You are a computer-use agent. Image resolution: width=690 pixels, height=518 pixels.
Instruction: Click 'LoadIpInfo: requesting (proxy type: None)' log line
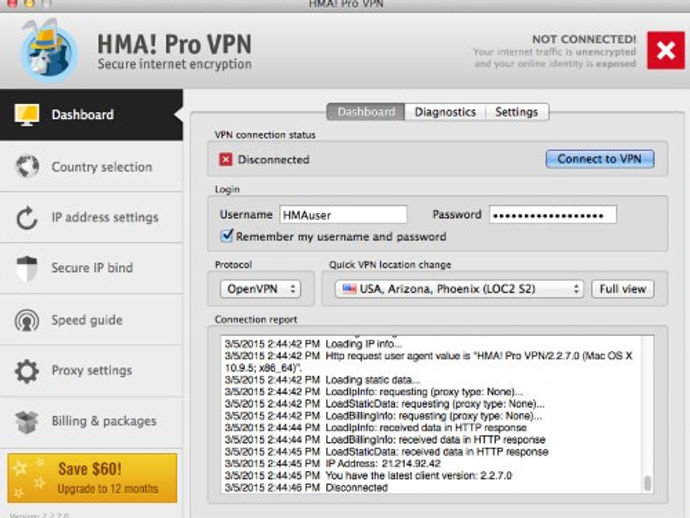pos(374,392)
